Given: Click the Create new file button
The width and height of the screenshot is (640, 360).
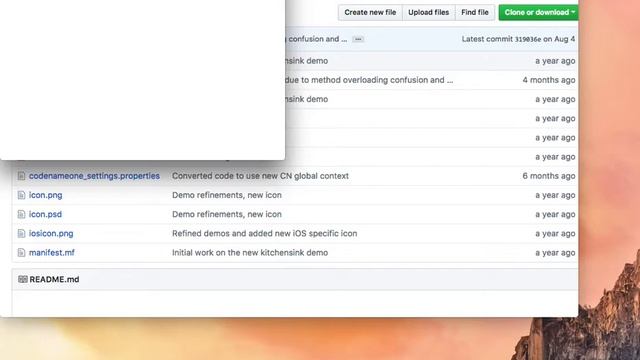Looking at the screenshot, I should click(370, 12).
